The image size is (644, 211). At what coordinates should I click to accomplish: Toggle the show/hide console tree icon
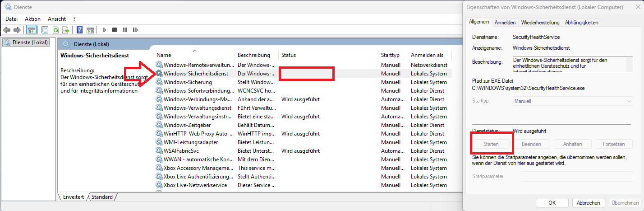(32, 30)
